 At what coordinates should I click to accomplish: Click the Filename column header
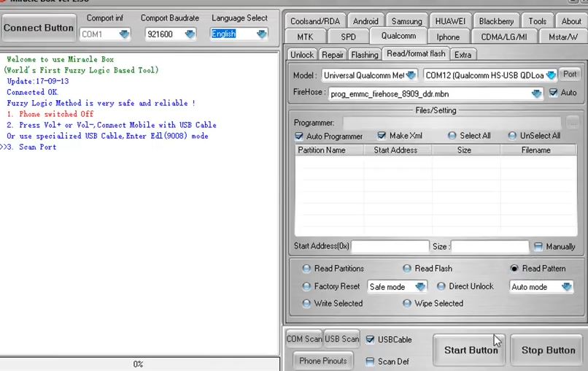pyautogui.click(x=538, y=150)
